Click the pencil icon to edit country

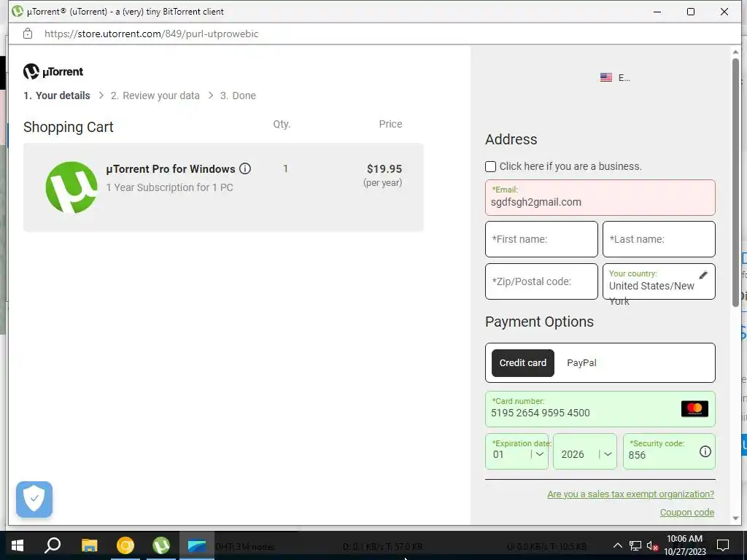pyautogui.click(x=703, y=275)
